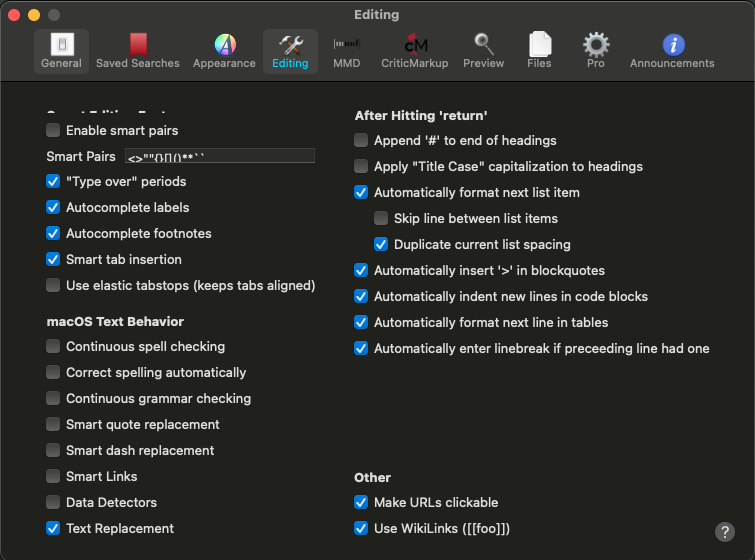The width and height of the screenshot is (755, 560).
Task: Enable Append '#' to end of headings
Action: click(x=361, y=141)
